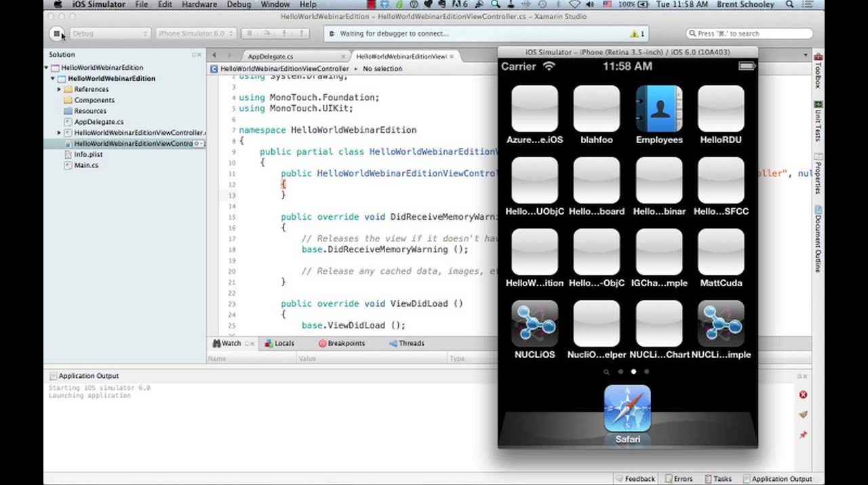Click the red error icon in Application Output
The height and width of the screenshot is (485, 868).
803,395
